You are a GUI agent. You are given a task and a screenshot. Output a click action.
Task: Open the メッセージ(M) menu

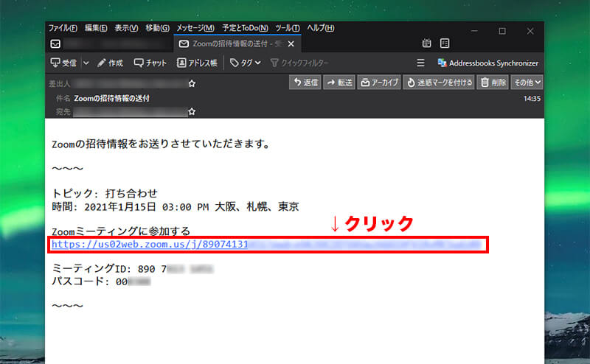pyautogui.click(x=195, y=28)
